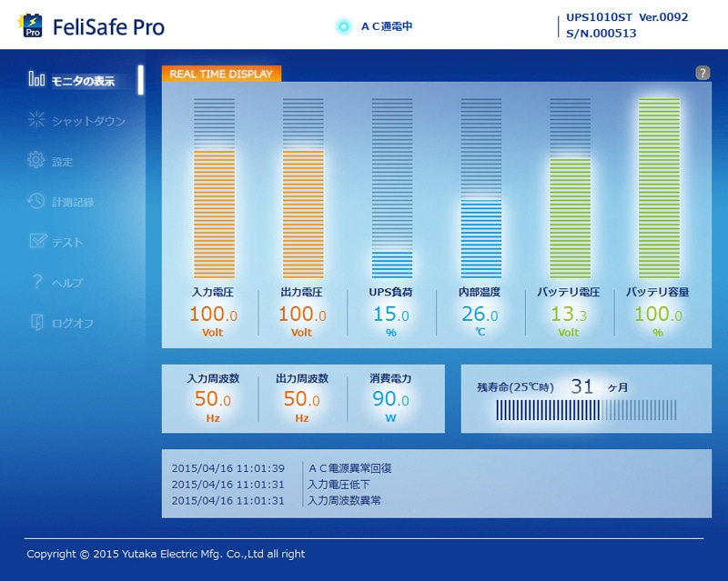
Task: Click the help question mark sidebar icon
Action: point(36,282)
